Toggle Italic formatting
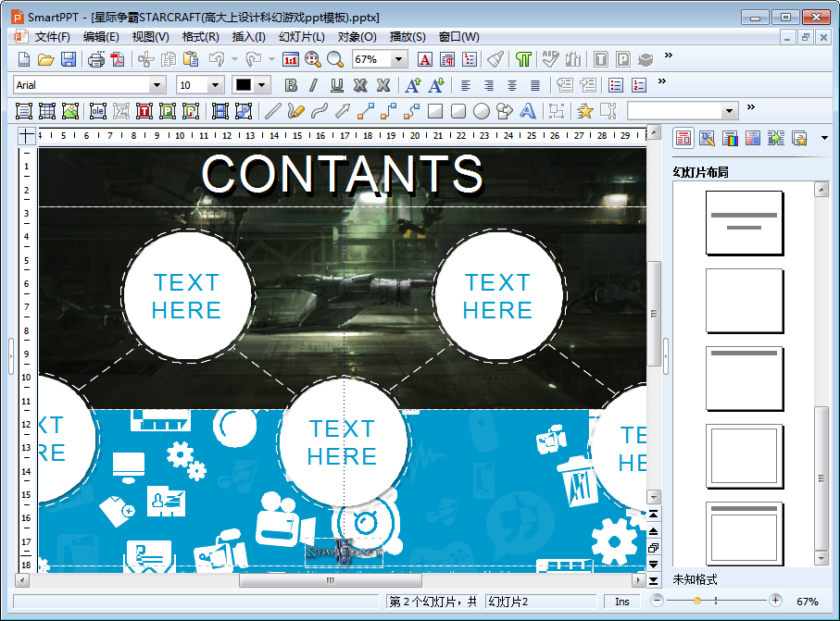This screenshot has height=621, width=840. (x=313, y=85)
